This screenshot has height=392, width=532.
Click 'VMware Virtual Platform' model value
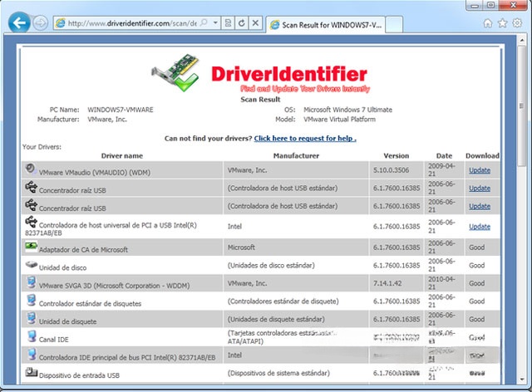point(339,120)
